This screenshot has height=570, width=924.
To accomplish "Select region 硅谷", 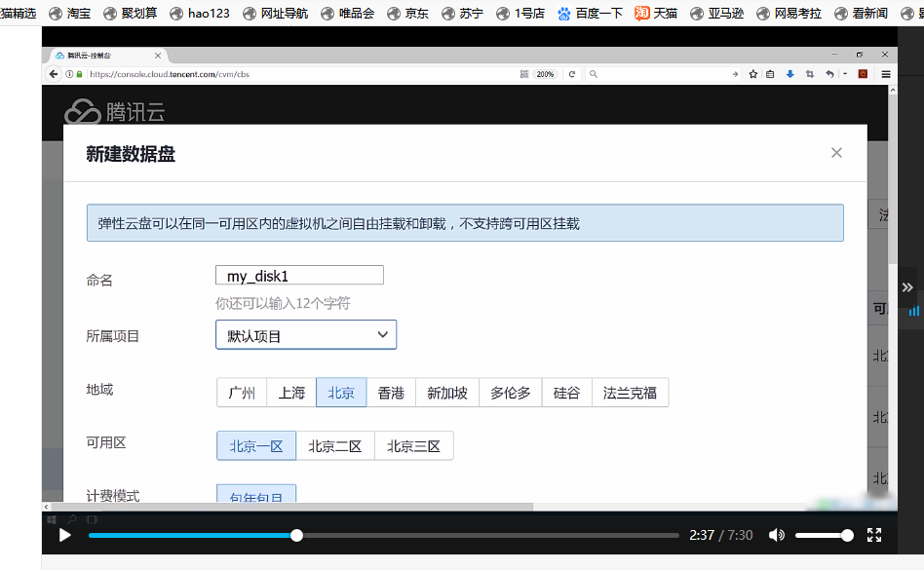I will point(567,392).
